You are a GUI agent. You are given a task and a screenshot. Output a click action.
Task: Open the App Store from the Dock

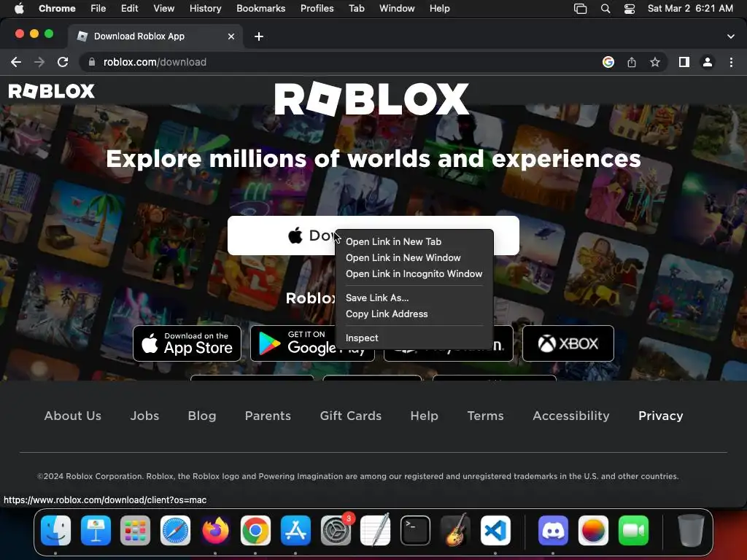(x=295, y=531)
